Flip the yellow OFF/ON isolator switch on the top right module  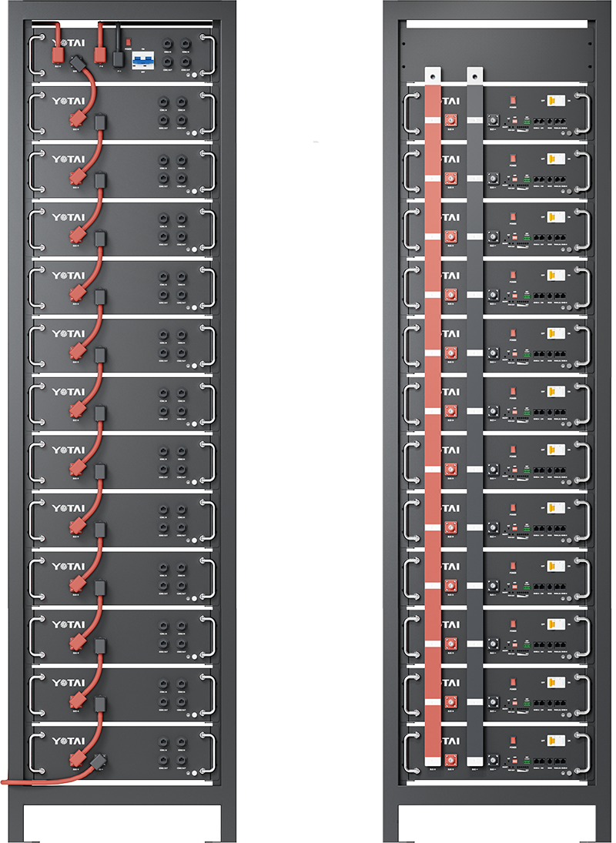point(554,100)
